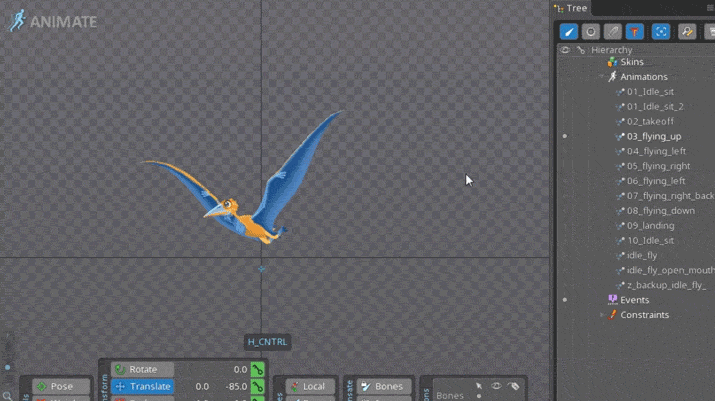
Task: Click the Translate X value 0.0
Action: pos(202,386)
